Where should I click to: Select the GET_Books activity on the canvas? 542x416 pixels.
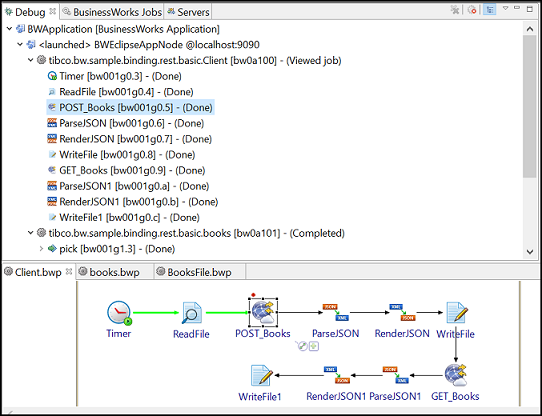[456, 375]
